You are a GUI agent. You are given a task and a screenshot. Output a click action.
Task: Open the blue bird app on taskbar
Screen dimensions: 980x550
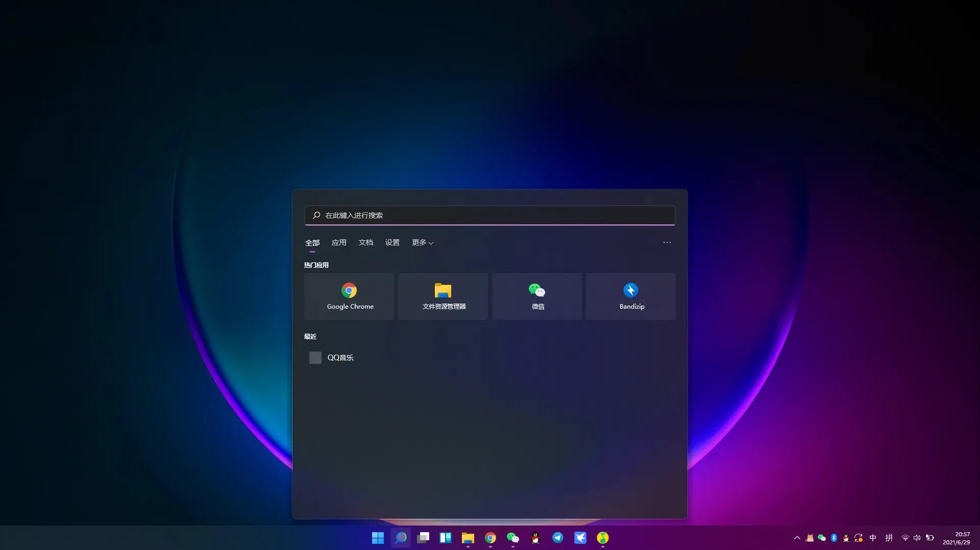pos(580,538)
